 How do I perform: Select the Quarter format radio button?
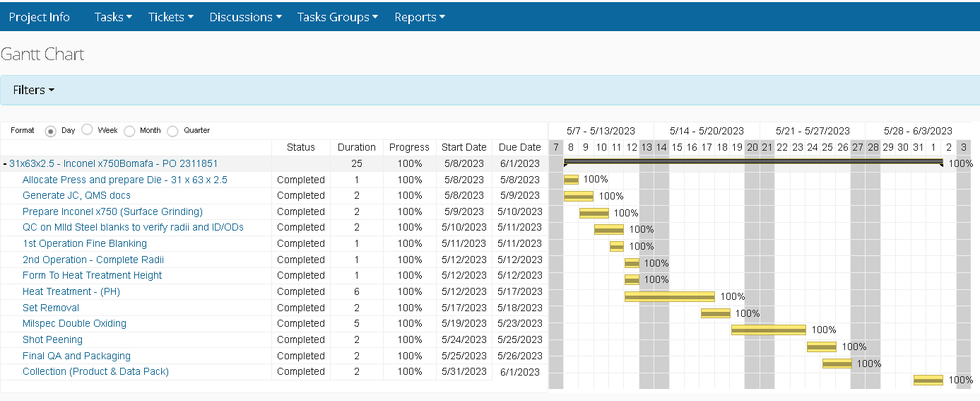(x=172, y=131)
